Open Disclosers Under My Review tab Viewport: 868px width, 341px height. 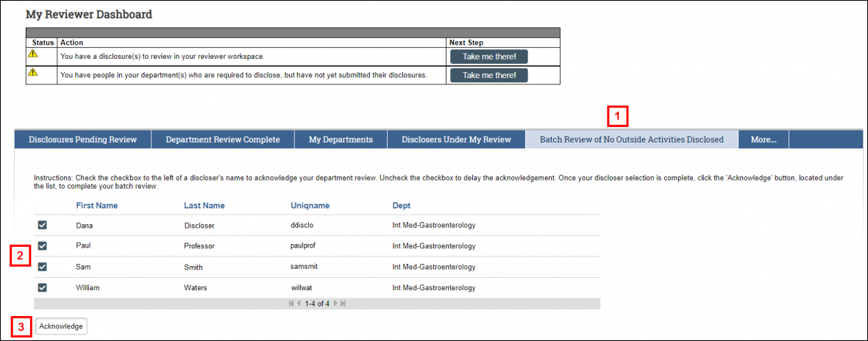[456, 140]
